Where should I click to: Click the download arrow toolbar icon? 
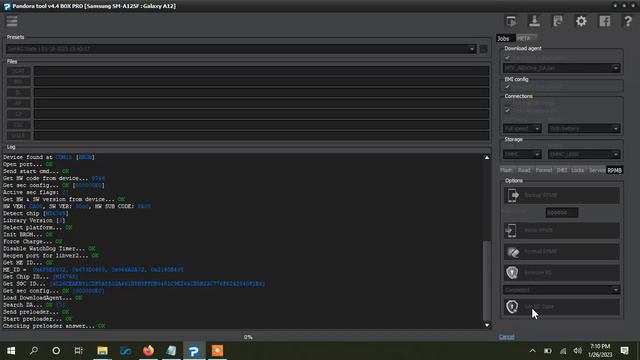pos(534,21)
